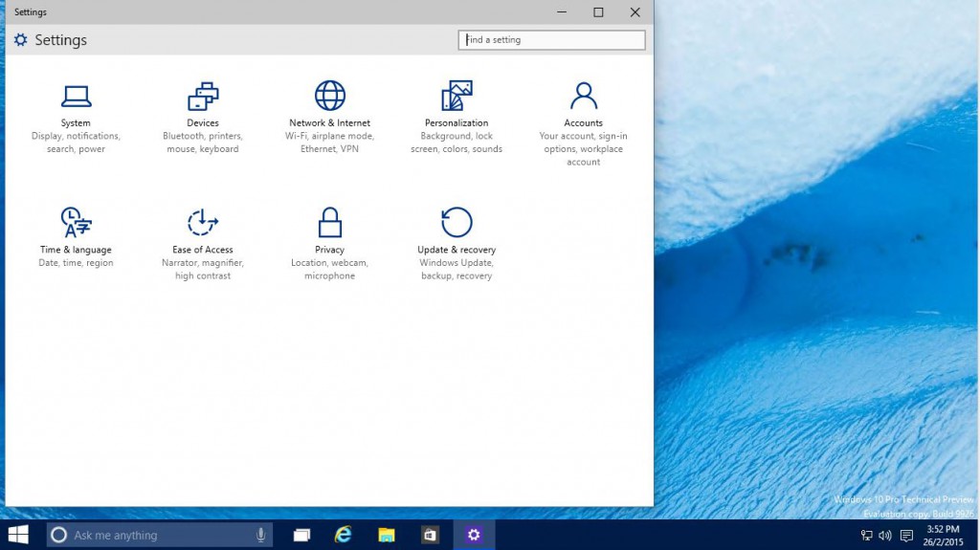
Task: Click the Find a setting search field
Action: click(x=551, y=40)
